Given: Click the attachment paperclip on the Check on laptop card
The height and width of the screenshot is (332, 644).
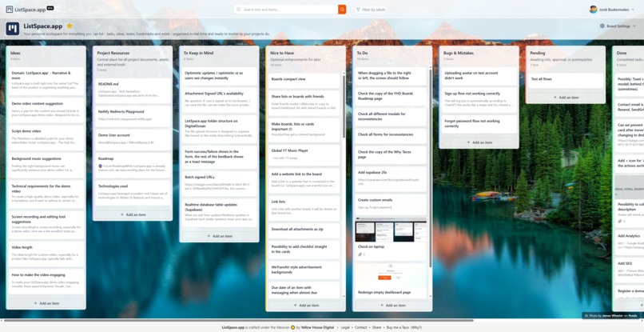Looking at the screenshot, I should click(x=360, y=254).
